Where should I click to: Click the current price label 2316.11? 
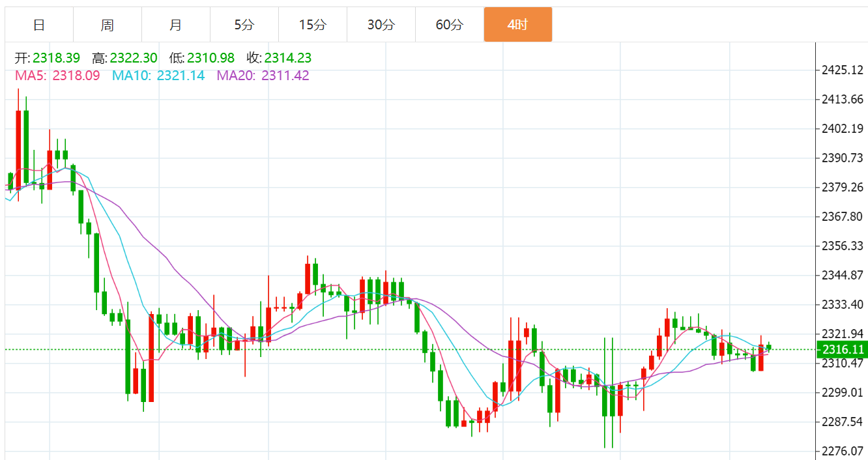(843, 350)
